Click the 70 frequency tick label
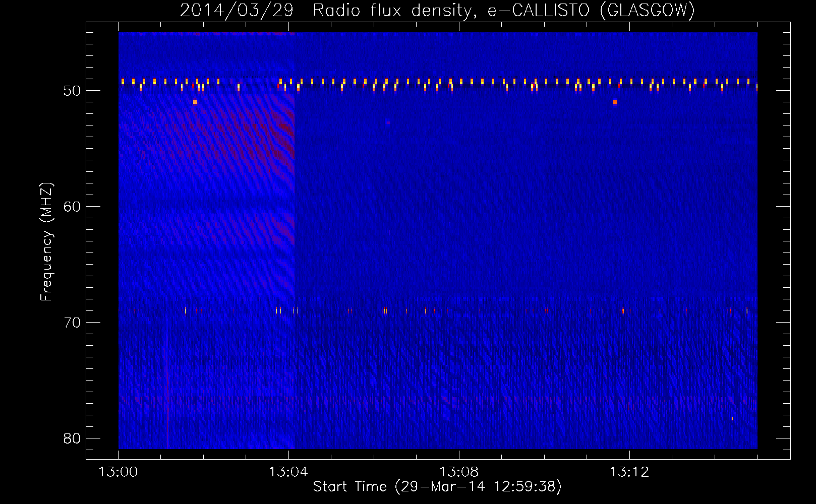This screenshot has width=816, height=504. pyautogui.click(x=72, y=323)
